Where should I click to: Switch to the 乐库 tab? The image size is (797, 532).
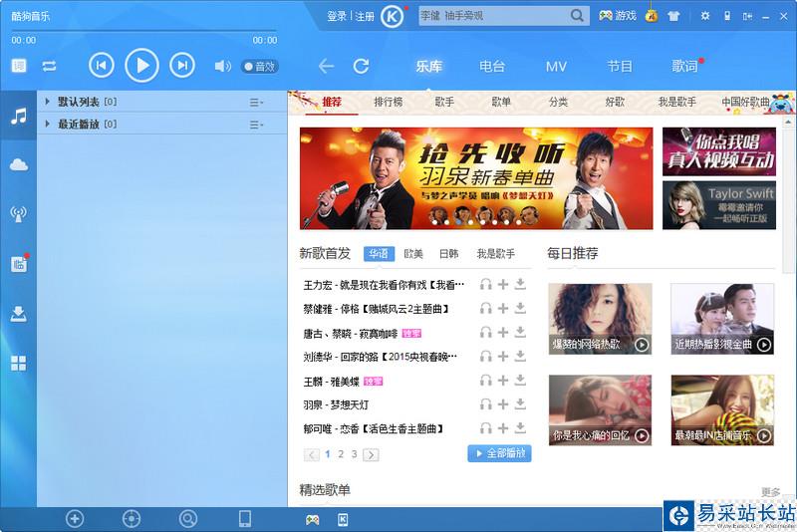tap(428, 66)
